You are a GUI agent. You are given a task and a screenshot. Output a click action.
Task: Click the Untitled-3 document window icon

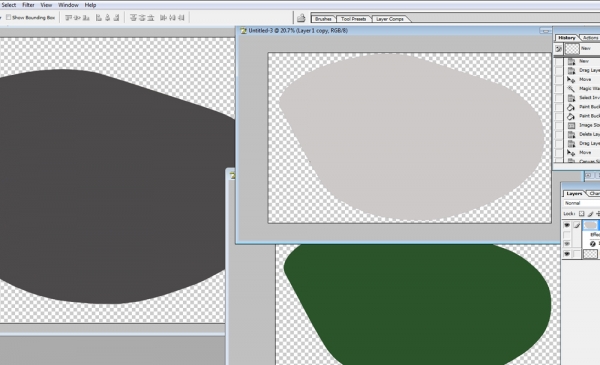243,31
